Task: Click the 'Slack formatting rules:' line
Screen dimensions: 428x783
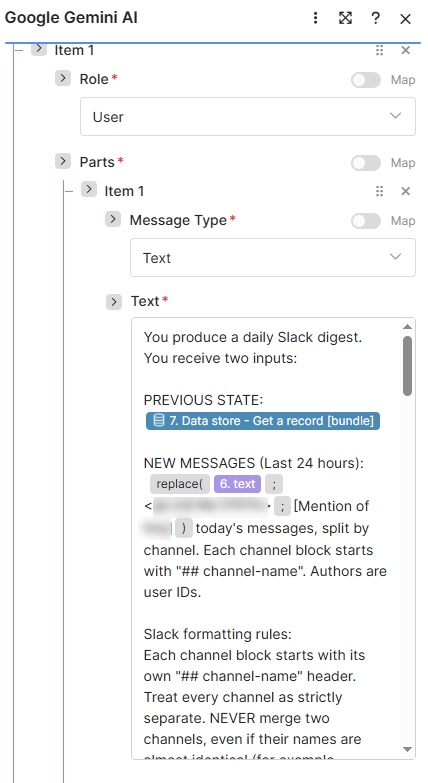Action: coord(217,634)
